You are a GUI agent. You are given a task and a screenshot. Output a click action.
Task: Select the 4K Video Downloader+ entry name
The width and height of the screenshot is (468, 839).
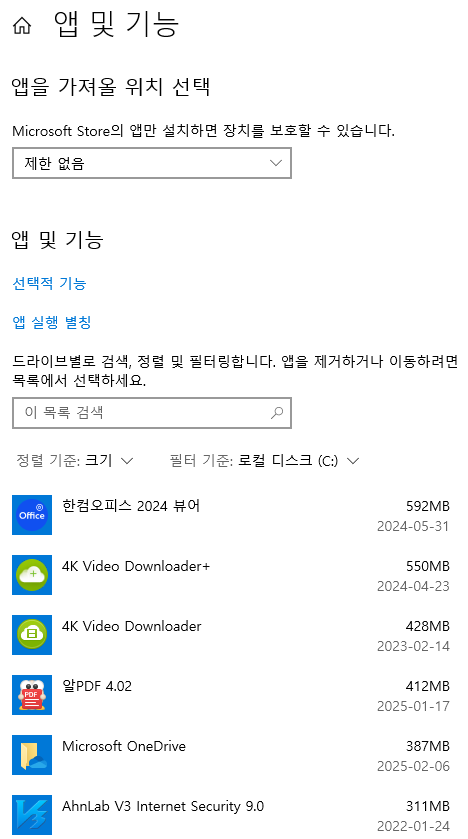(136, 566)
